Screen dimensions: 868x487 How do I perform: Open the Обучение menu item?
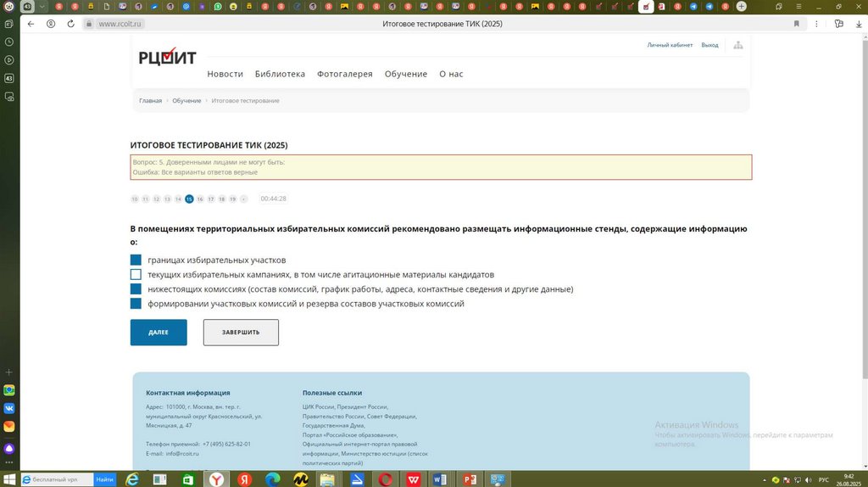[x=406, y=74]
